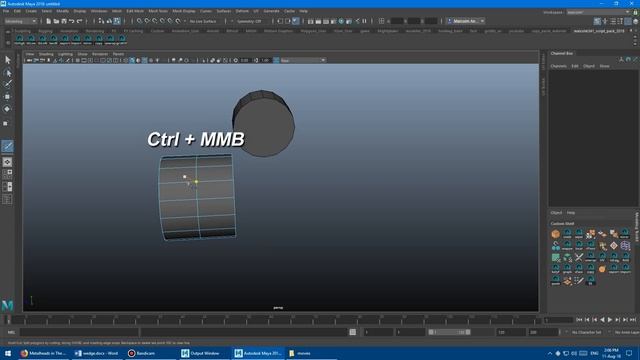Open the Modeling menu set dropdown
Viewport: 640px width, 360px height.
20,21
